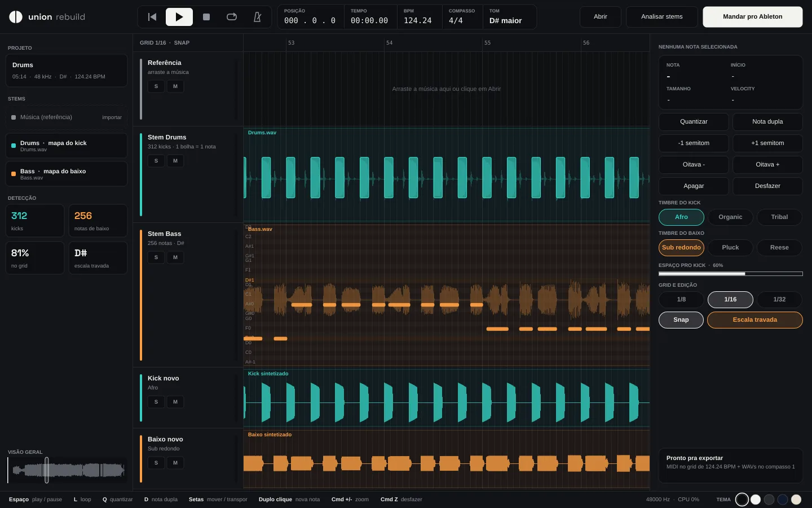
Task: Click Mandar pro Ableton button
Action: (752, 17)
